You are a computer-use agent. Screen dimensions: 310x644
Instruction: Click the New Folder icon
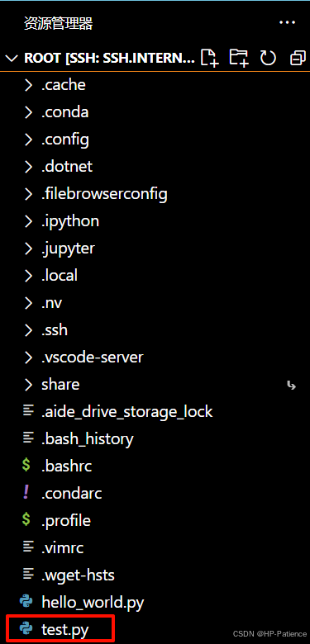(x=238, y=58)
